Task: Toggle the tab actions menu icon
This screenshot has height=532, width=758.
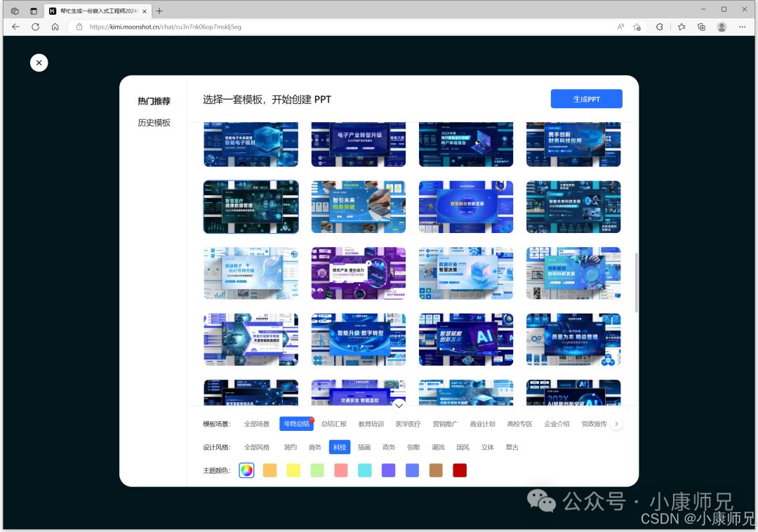Action: (34, 11)
